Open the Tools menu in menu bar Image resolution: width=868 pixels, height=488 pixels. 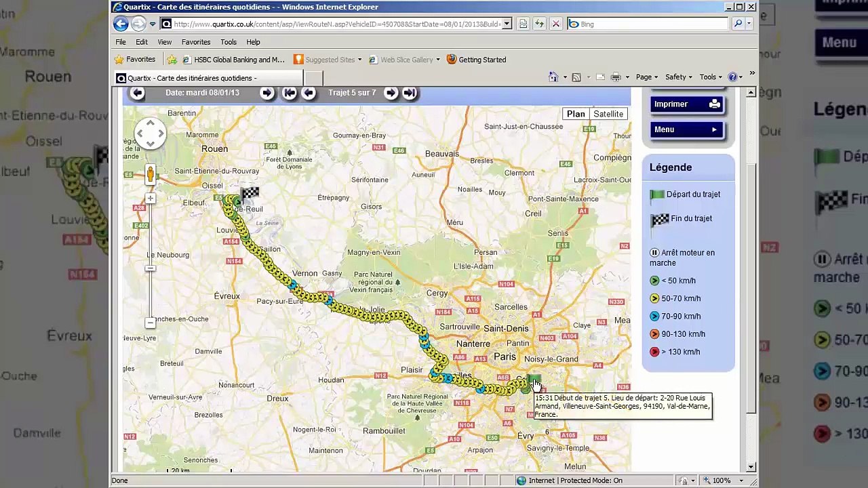[x=229, y=42]
